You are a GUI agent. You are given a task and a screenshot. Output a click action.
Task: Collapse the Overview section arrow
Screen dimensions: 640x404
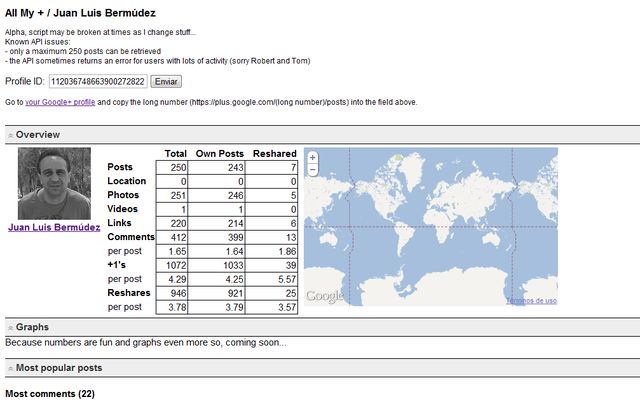click(11, 135)
